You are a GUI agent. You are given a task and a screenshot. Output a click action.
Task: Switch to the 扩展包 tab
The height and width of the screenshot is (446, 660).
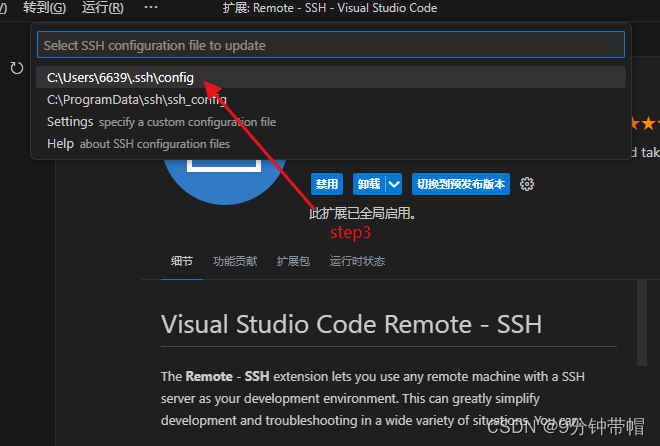click(x=293, y=261)
